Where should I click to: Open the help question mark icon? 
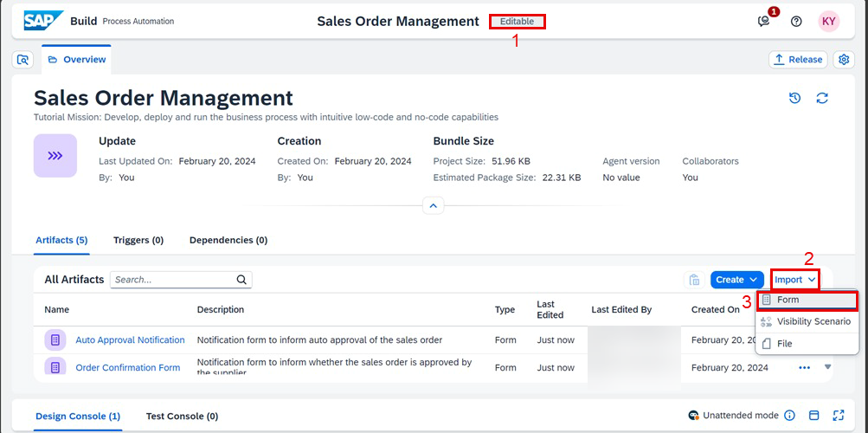(796, 22)
